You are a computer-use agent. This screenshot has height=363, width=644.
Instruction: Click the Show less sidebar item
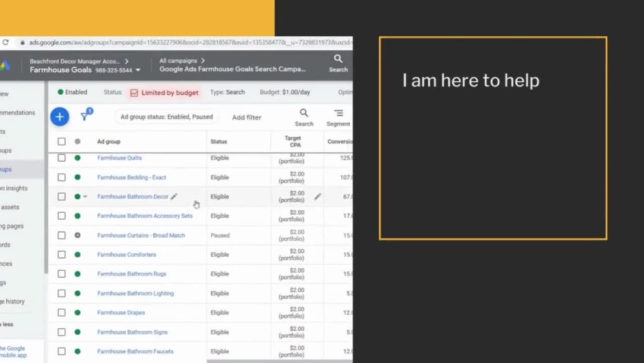coord(6,324)
